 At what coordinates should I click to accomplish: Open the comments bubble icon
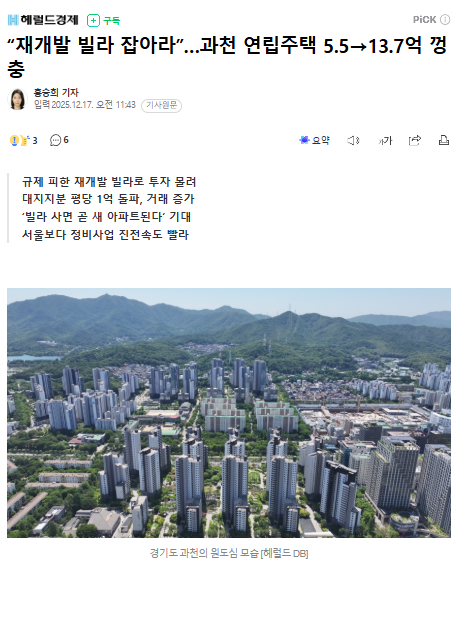pyautogui.click(x=55, y=140)
